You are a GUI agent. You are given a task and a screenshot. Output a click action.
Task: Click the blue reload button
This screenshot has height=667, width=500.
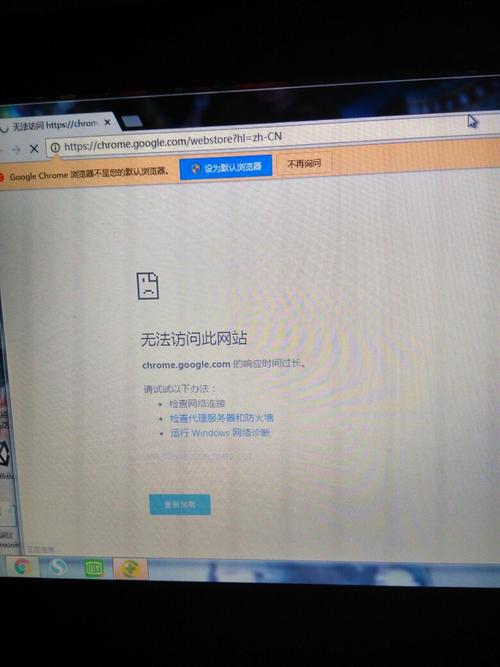click(180, 505)
